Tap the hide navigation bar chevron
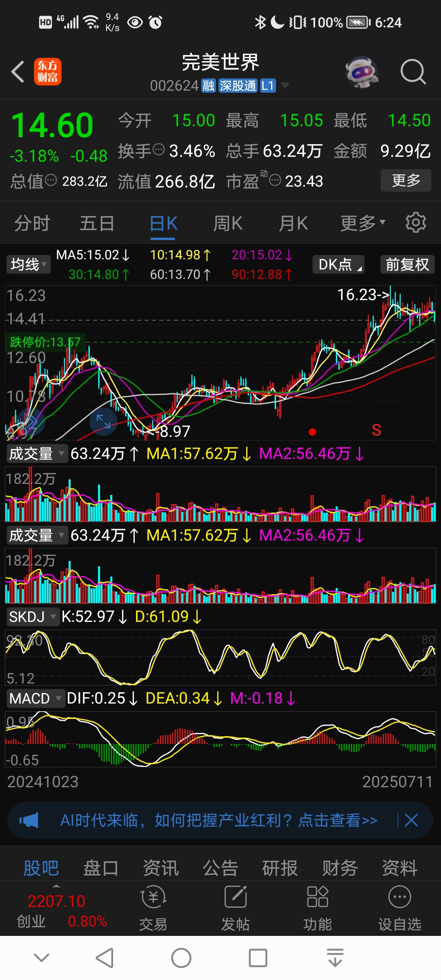 pyautogui.click(x=42, y=958)
